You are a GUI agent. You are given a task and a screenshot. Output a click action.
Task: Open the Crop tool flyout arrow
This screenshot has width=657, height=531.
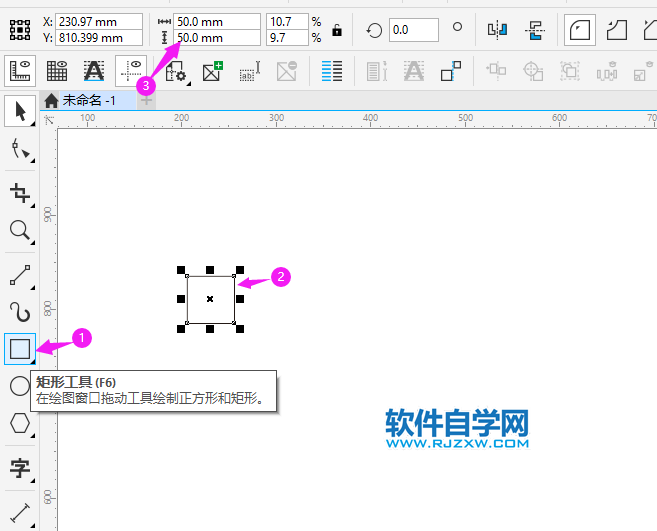click(33, 205)
